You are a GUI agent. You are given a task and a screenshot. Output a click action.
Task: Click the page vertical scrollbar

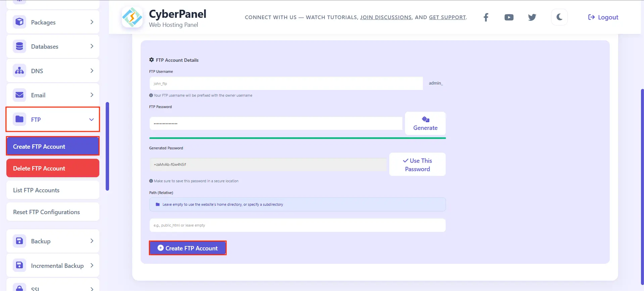[642, 187]
